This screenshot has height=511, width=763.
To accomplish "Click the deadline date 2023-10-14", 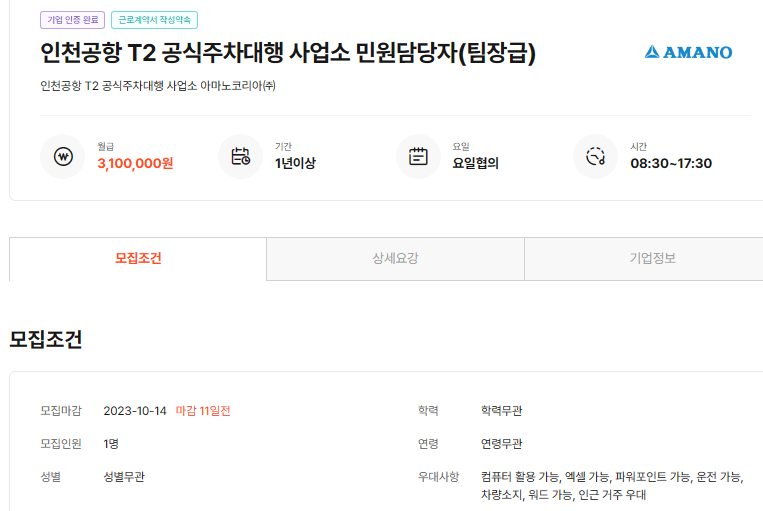I will 135,411.
